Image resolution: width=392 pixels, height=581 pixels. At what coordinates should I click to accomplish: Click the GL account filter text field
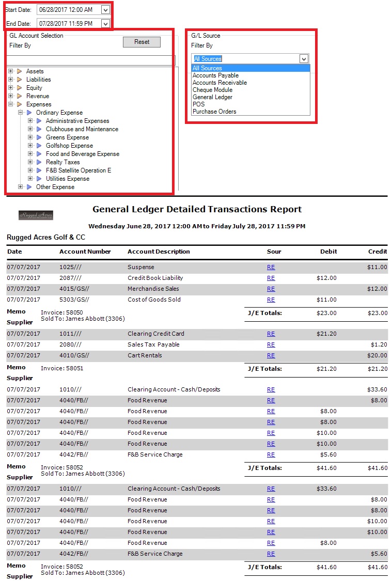(x=91, y=60)
